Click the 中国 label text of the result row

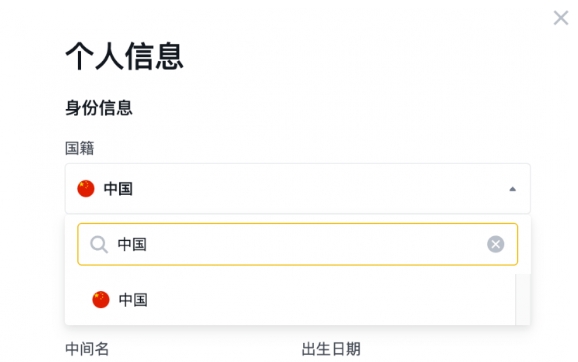(x=133, y=300)
